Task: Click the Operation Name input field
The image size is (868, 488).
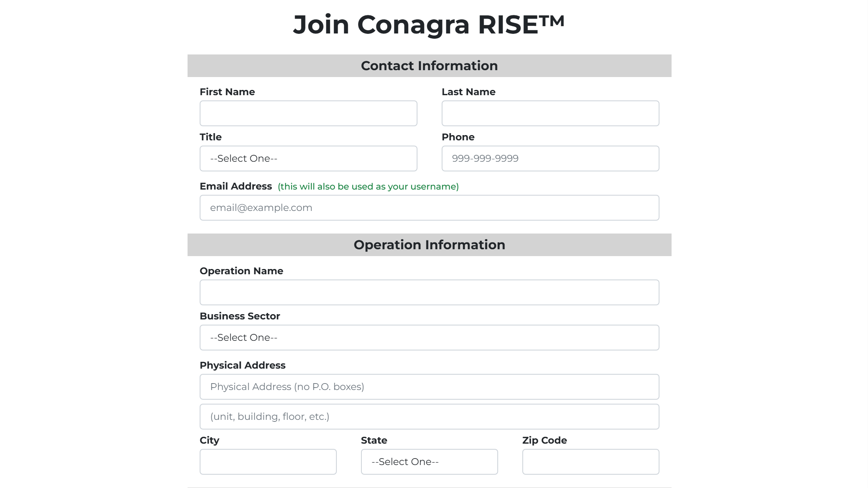Action: 429,292
